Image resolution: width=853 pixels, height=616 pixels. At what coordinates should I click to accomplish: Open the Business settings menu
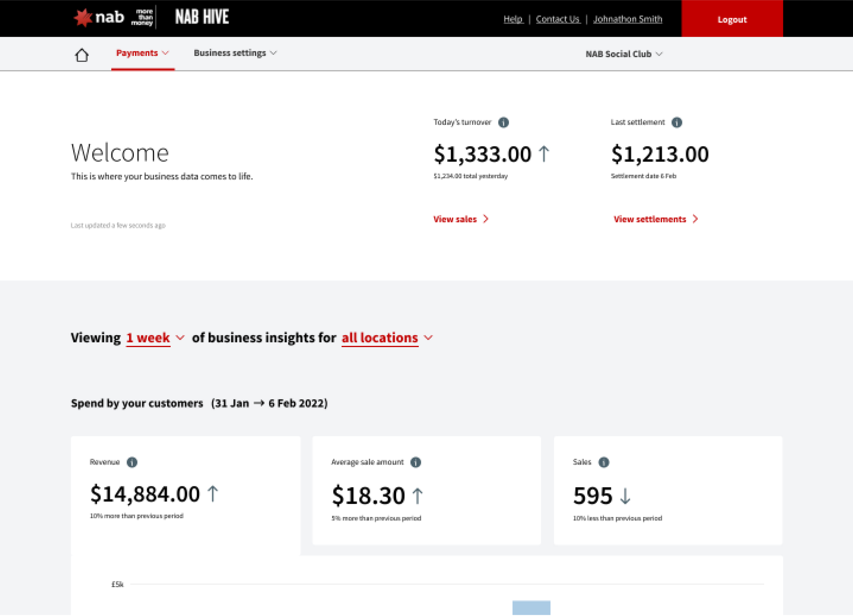235,53
